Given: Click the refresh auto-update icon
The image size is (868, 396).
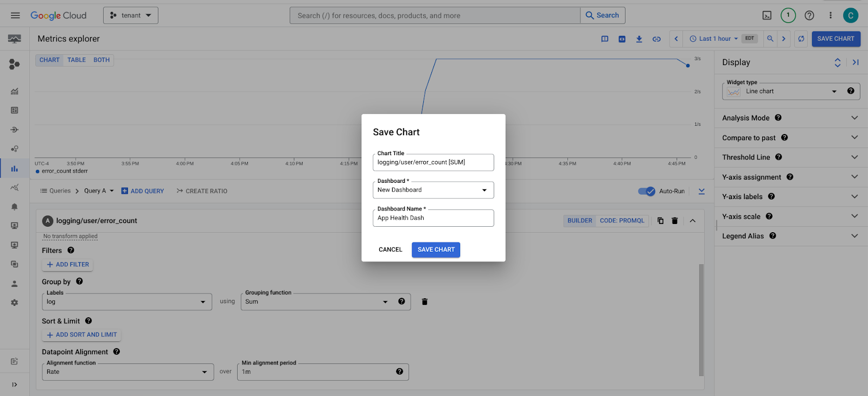Looking at the screenshot, I should coord(801,39).
